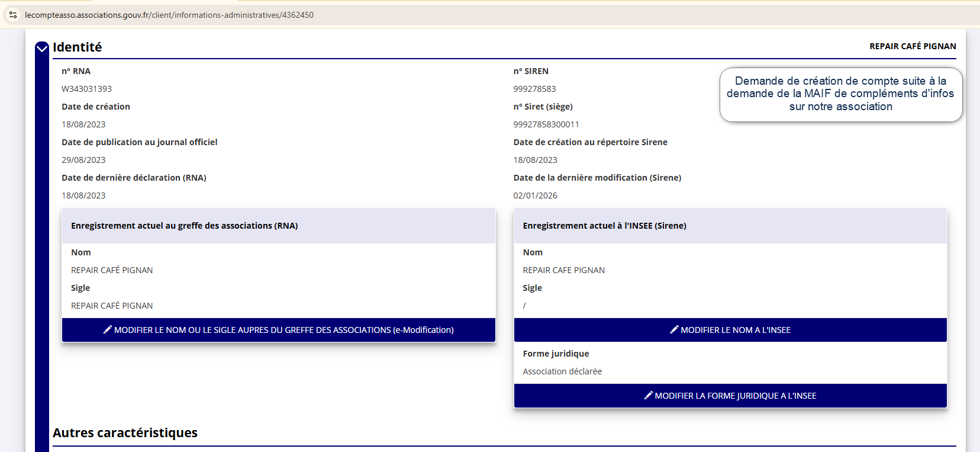
Task: Select the Siret number 99927858300011
Action: click(546, 124)
